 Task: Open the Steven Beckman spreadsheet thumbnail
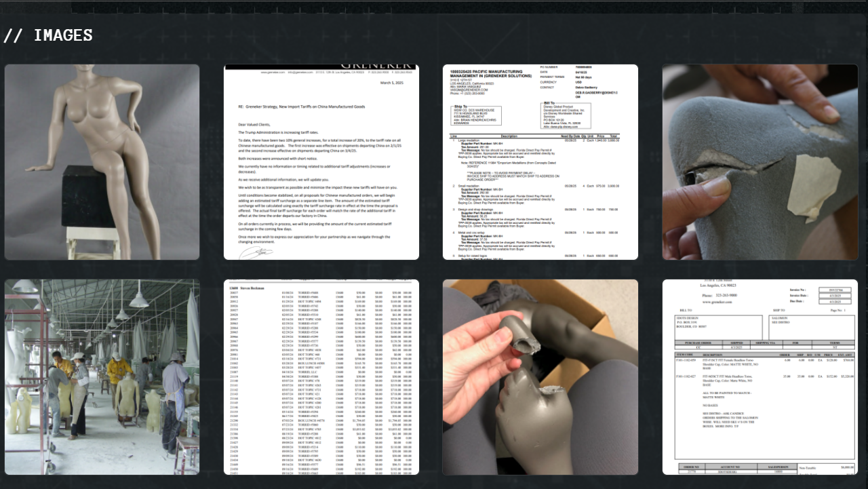321,377
